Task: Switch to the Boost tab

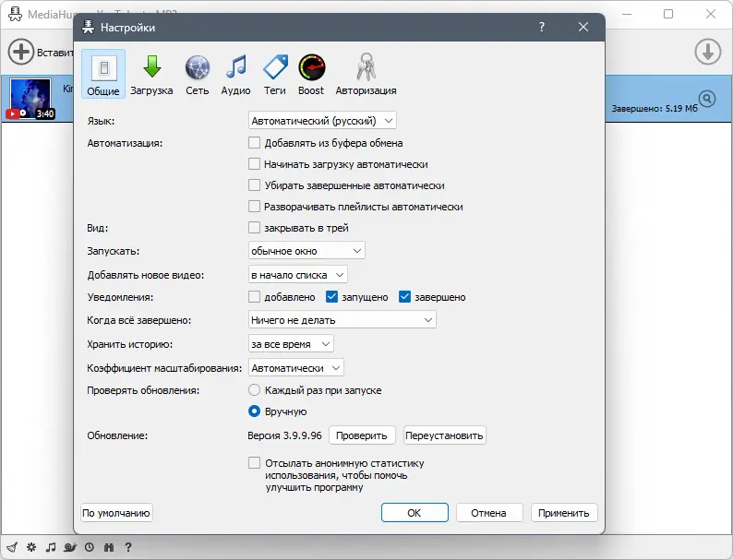Action: pos(311,75)
